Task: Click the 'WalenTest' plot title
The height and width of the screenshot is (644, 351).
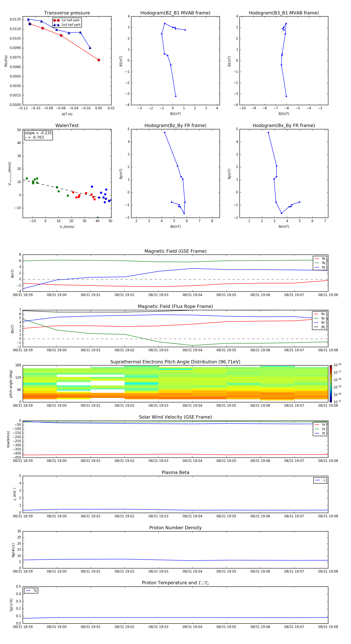Action: tap(67, 125)
